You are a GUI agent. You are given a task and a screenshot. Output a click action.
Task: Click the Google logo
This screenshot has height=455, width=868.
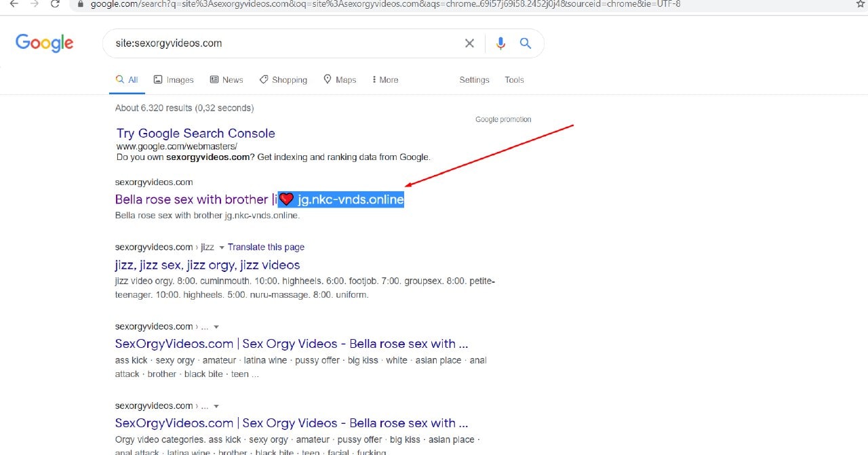pos(45,43)
